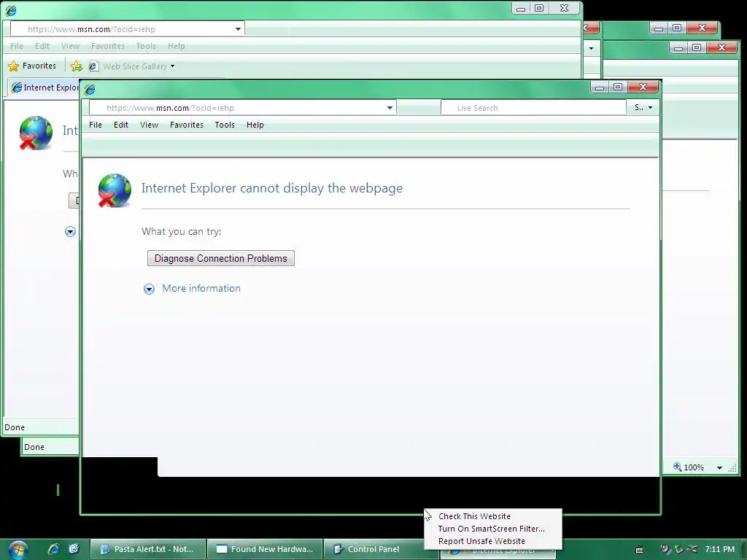
Task: Open the Favorites menu in the front window
Action: click(x=186, y=125)
